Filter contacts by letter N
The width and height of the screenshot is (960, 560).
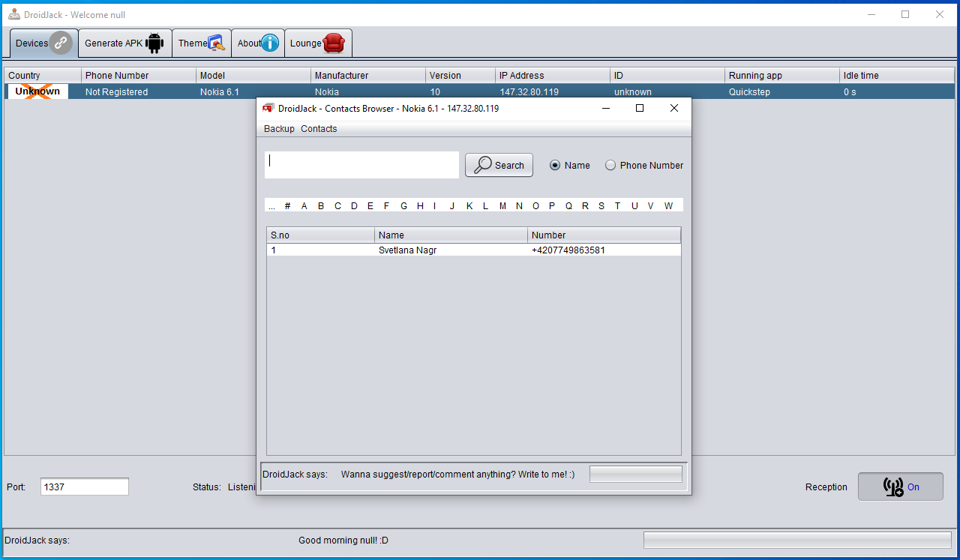(519, 205)
